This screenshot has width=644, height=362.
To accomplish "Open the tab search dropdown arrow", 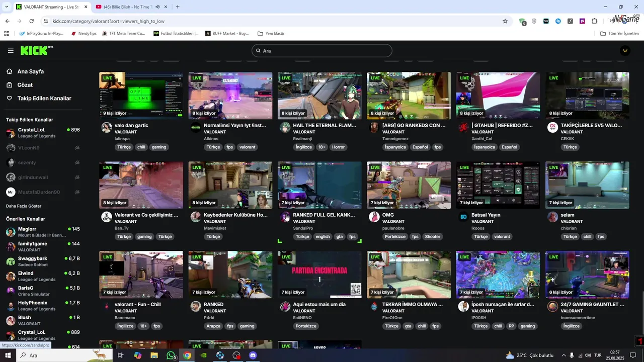I will [7, 7].
